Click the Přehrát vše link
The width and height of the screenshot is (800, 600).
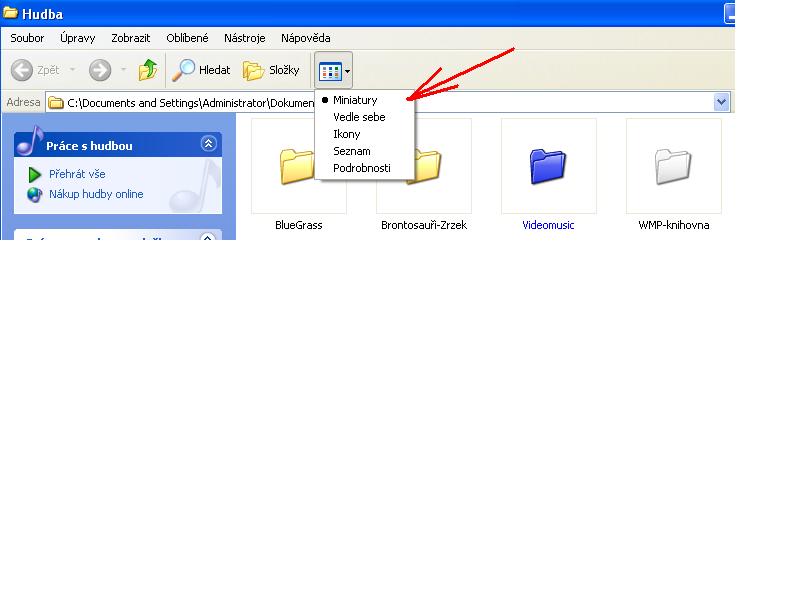[77, 174]
